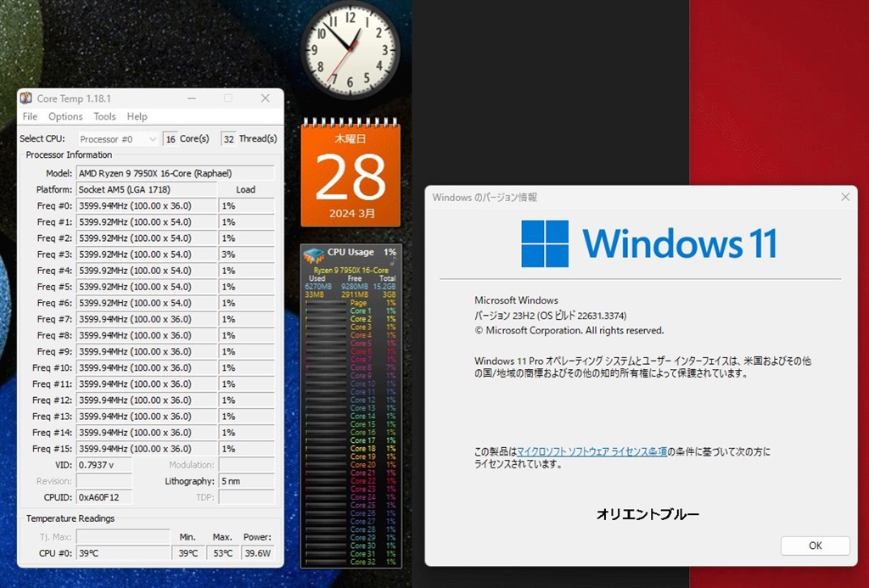The image size is (869, 588).
Task: Click the Freq #3 frequency value field
Action: click(146, 255)
